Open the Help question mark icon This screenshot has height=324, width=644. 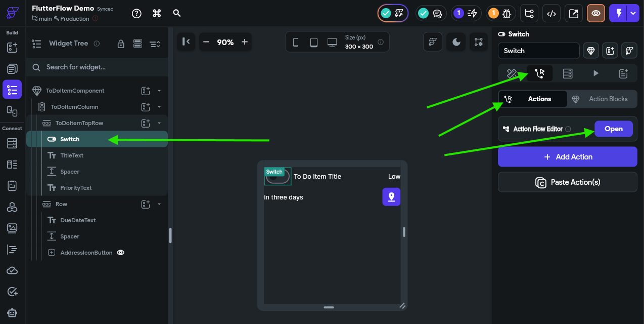[x=136, y=14]
